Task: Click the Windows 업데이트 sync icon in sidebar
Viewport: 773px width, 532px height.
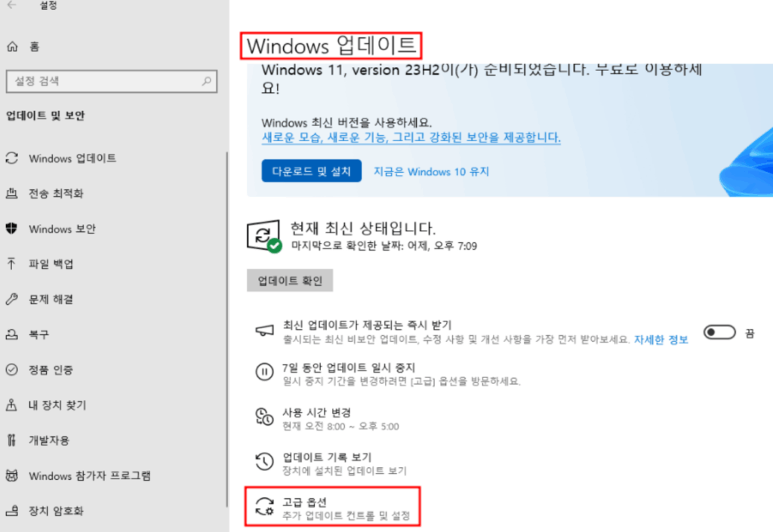Action: pyautogui.click(x=12, y=158)
